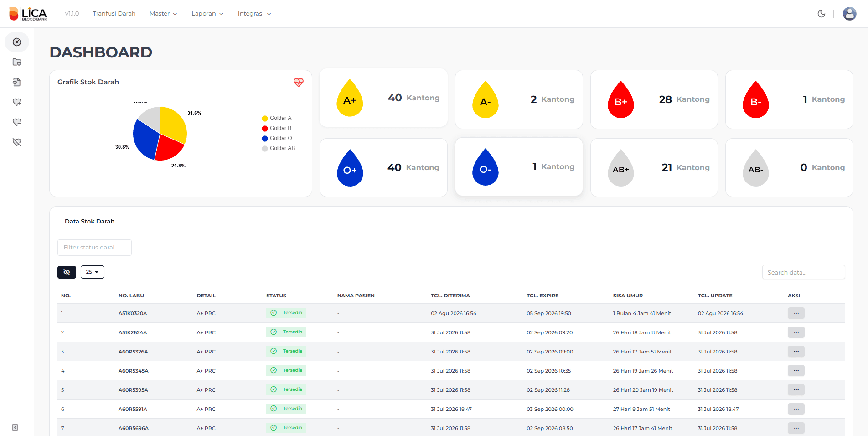Toggle Goldar A legend item in chart
Screen dimensions: 868x436
pyautogui.click(x=277, y=118)
